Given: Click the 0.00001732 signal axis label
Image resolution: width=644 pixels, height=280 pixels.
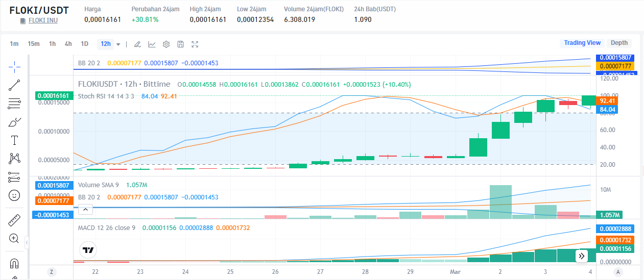Looking at the screenshot, I should click(x=615, y=239).
